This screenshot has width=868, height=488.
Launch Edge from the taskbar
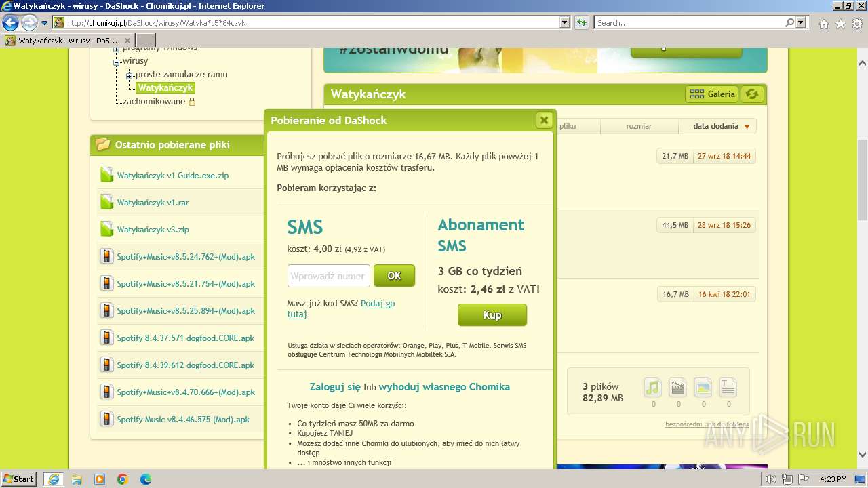(x=146, y=479)
